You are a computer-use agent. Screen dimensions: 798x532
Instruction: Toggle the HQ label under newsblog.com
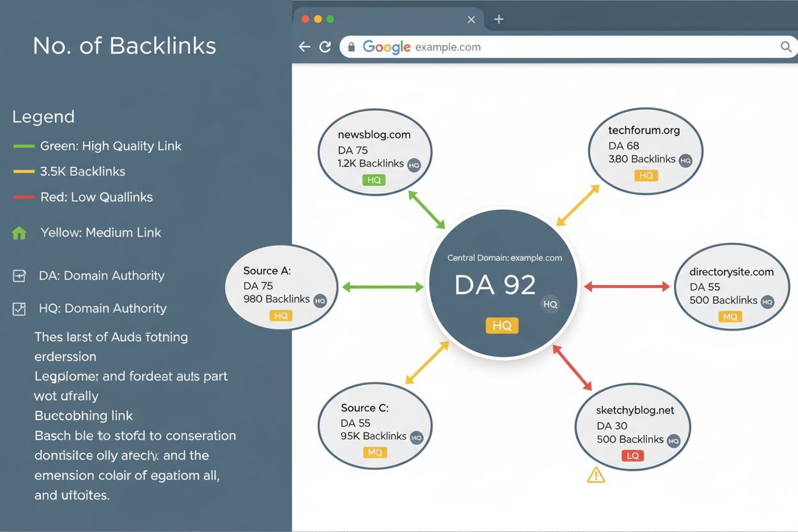point(375,180)
